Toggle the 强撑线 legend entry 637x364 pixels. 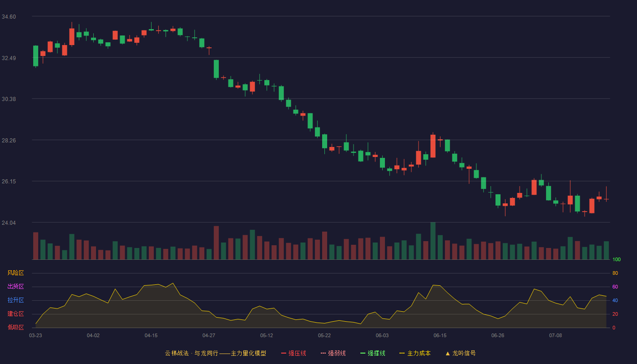tap(373, 353)
